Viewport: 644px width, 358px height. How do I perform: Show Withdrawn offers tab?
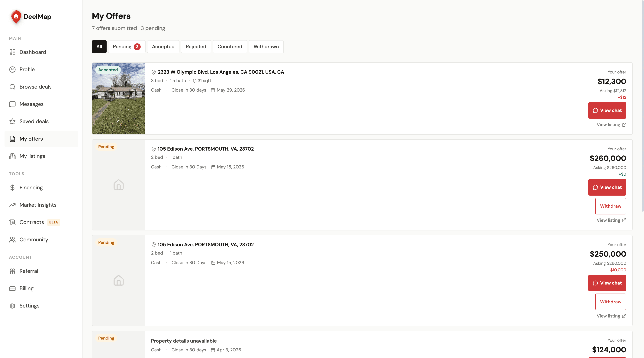point(266,47)
